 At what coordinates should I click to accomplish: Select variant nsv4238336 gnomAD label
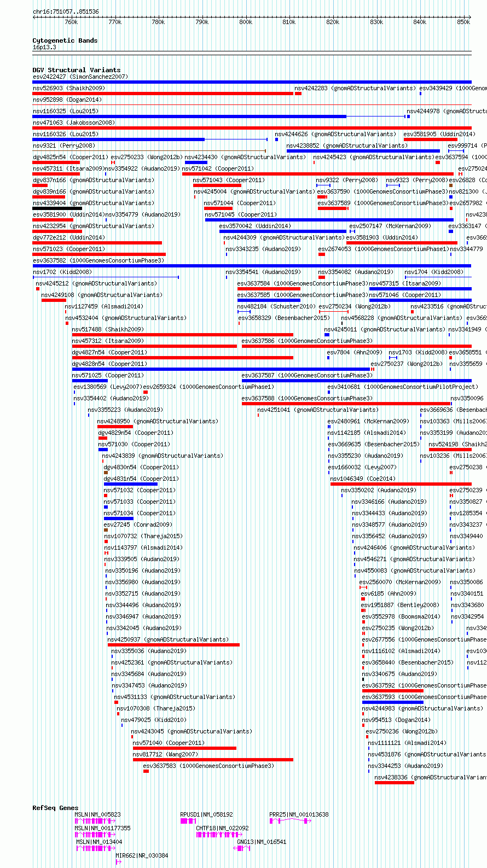point(430,777)
